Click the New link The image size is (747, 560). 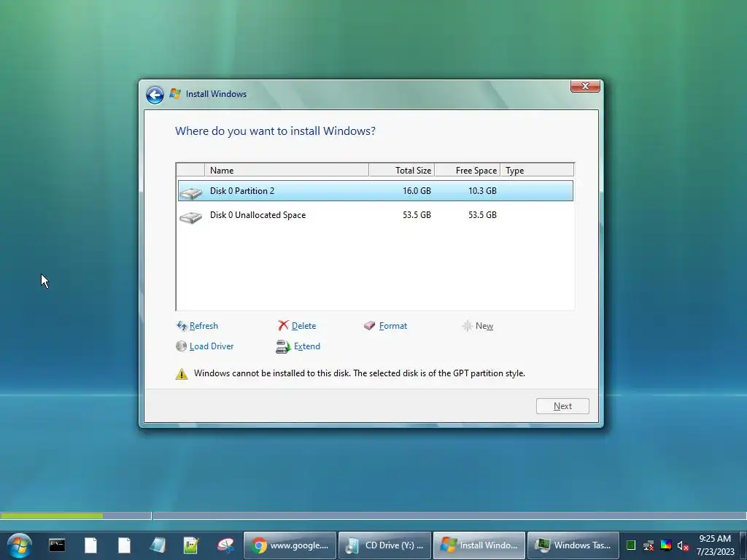click(484, 326)
